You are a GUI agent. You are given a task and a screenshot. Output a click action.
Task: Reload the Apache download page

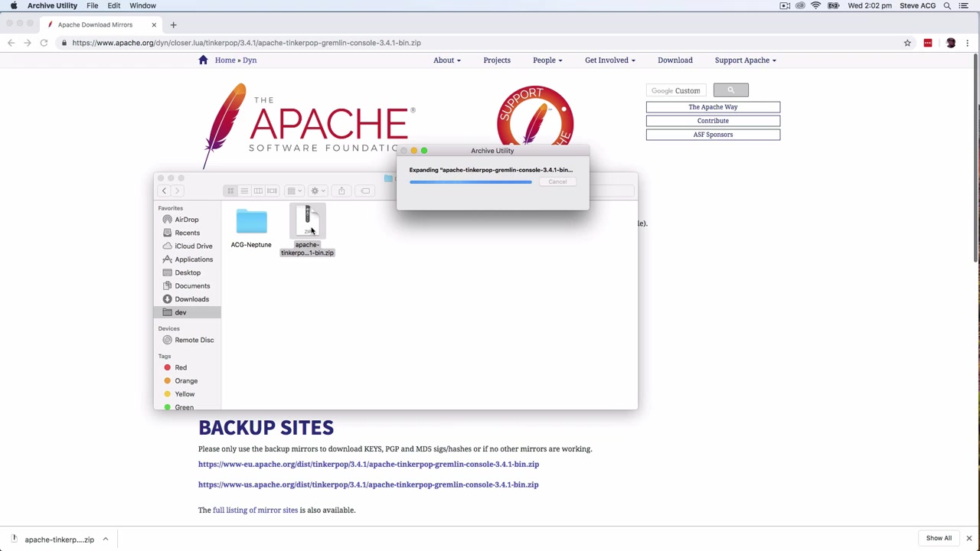(44, 43)
